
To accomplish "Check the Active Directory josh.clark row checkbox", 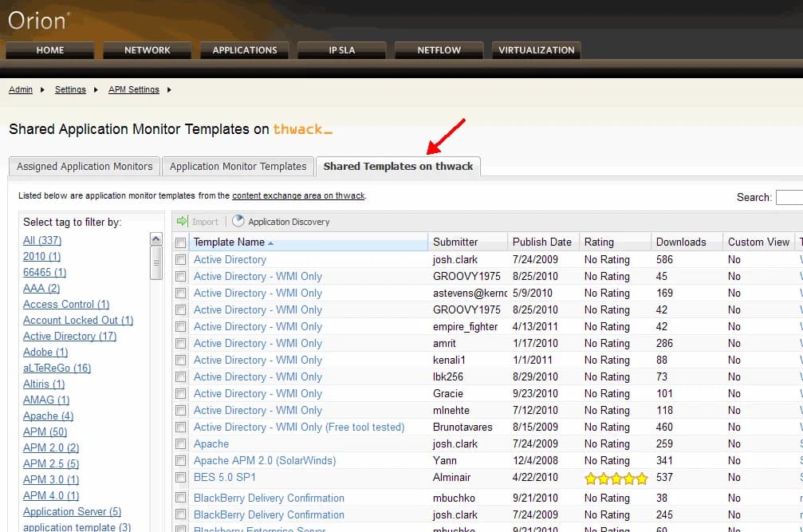I will [x=180, y=259].
